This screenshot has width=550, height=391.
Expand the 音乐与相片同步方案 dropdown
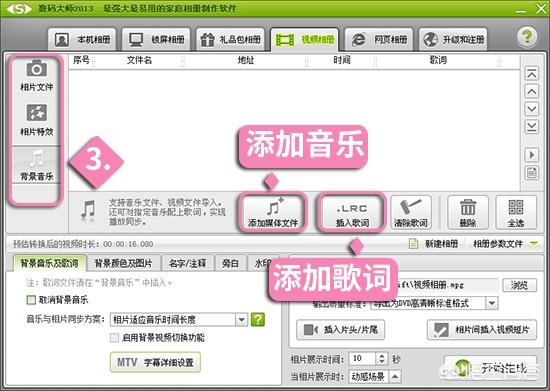pyautogui.click(x=241, y=319)
